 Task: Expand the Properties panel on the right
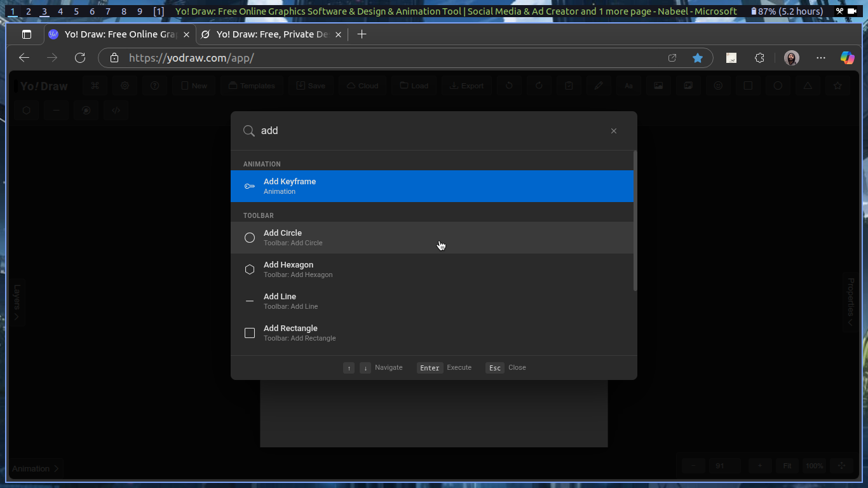click(850, 302)
